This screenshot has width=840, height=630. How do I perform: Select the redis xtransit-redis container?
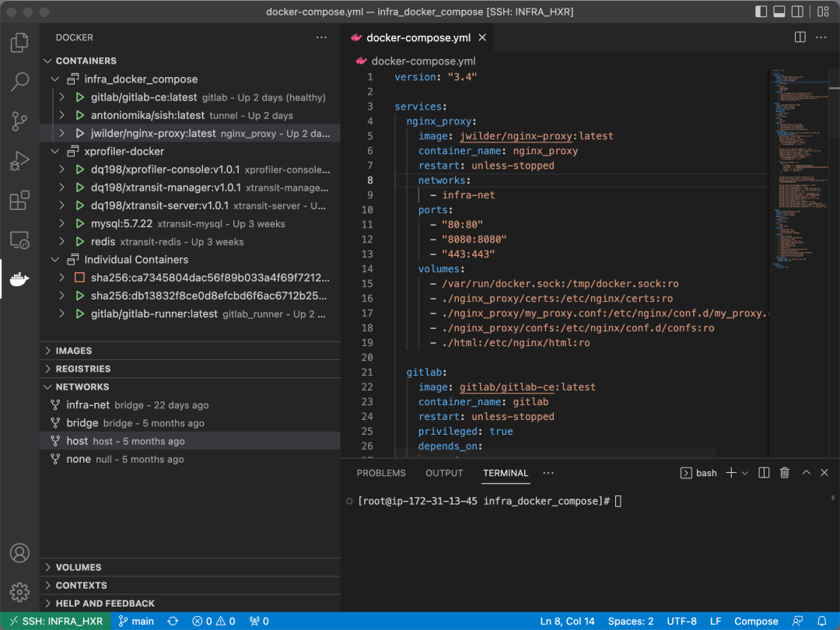click(190, 242)
